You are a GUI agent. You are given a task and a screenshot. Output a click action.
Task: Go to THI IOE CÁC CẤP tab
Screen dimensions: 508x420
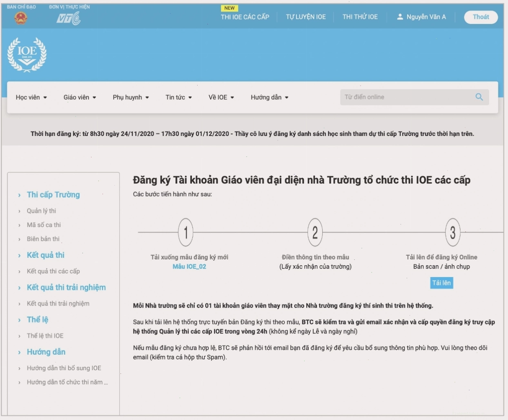(x=245, y=17)
